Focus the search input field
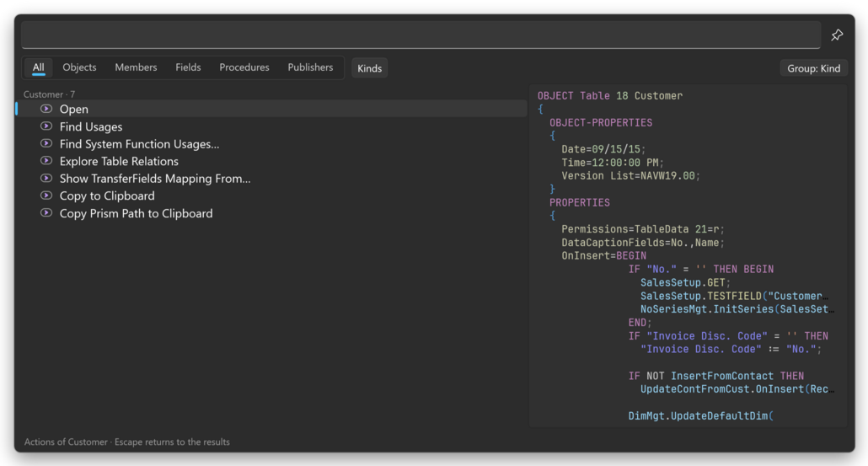Screen dimensions: 868x466 point(421,35)
